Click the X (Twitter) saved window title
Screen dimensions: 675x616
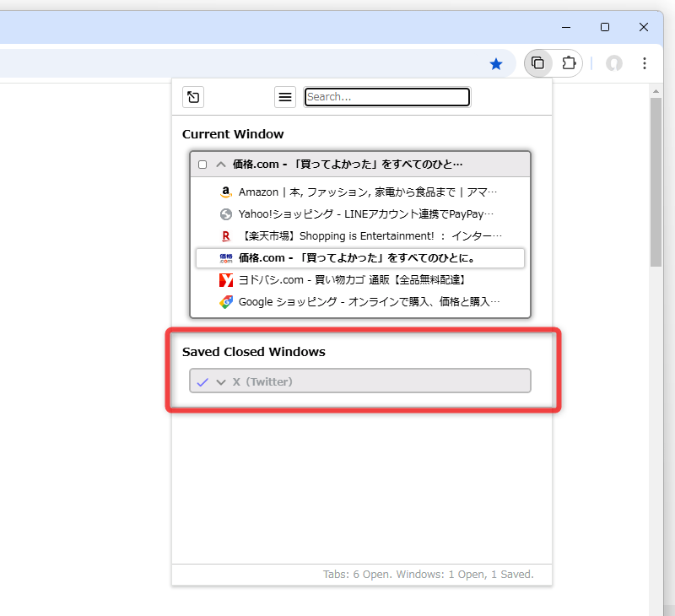coord(262,381)
